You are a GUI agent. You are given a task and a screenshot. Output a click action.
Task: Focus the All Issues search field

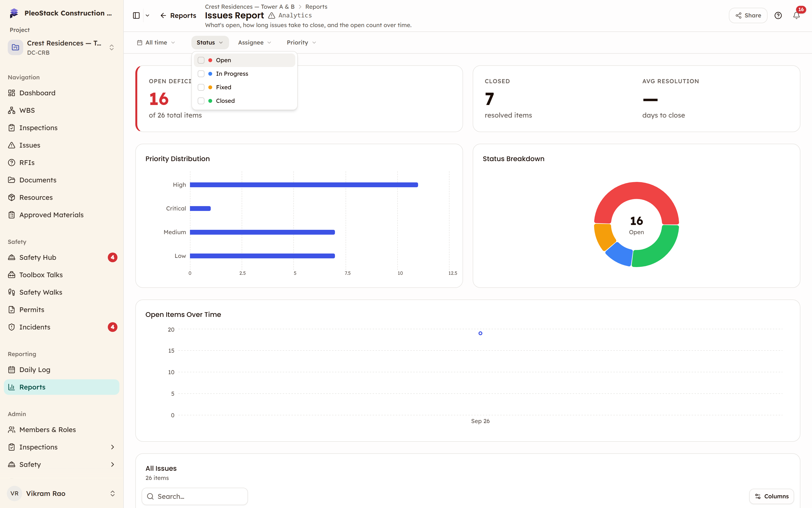click(x=195, y=496)
